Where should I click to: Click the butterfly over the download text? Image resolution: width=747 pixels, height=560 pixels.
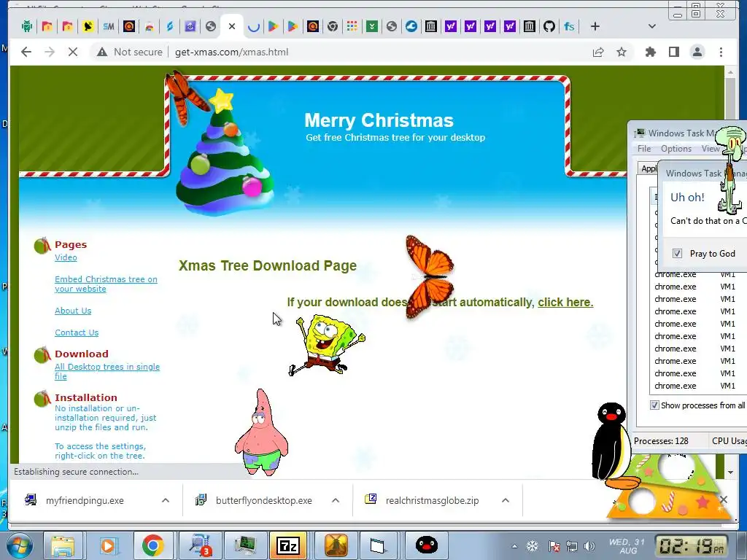429,276
